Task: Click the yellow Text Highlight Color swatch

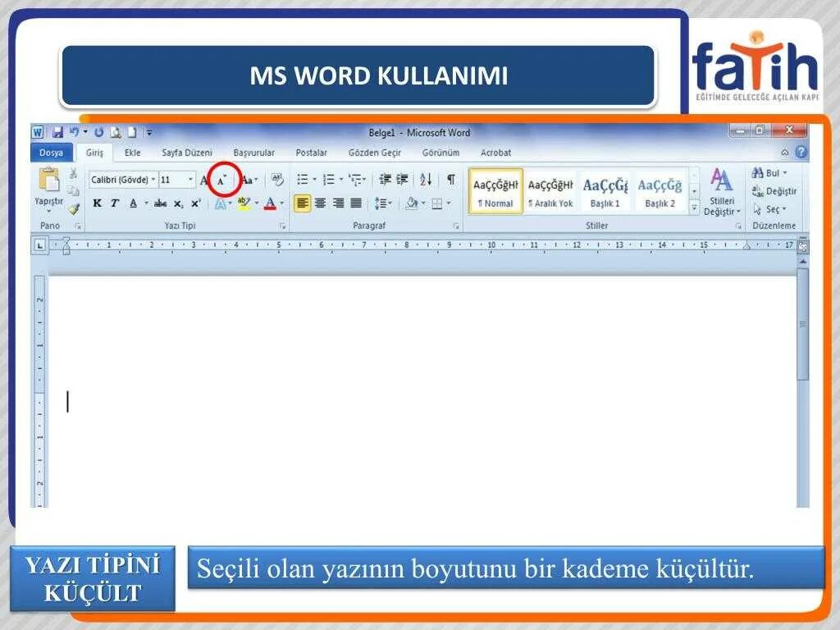Action: [x=244, y=203]
